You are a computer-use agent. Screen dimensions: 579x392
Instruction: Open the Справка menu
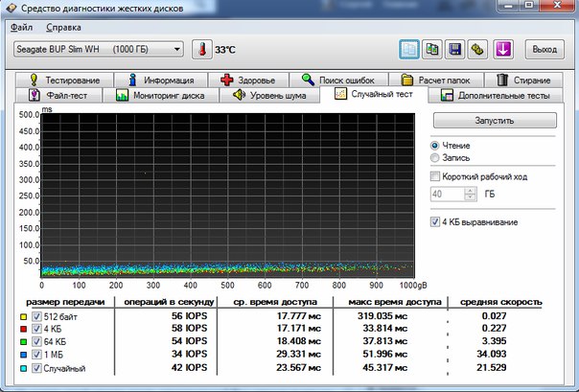(63, 29)
